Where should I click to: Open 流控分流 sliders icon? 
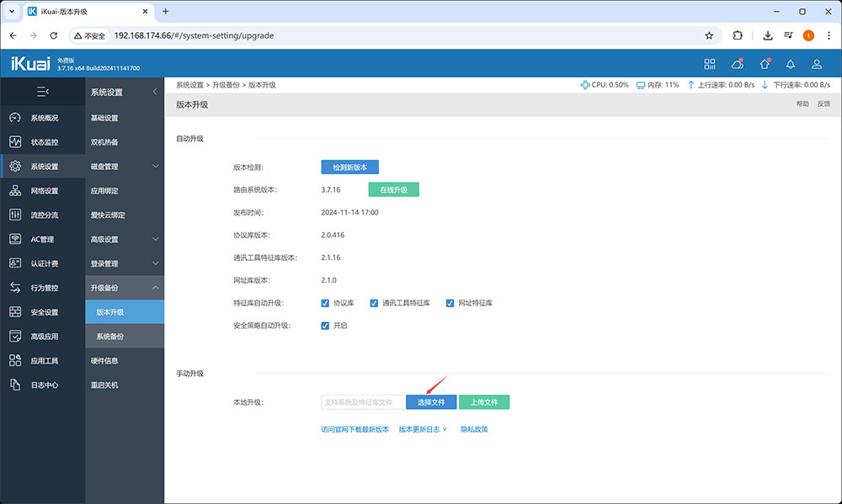coord(15,215)
